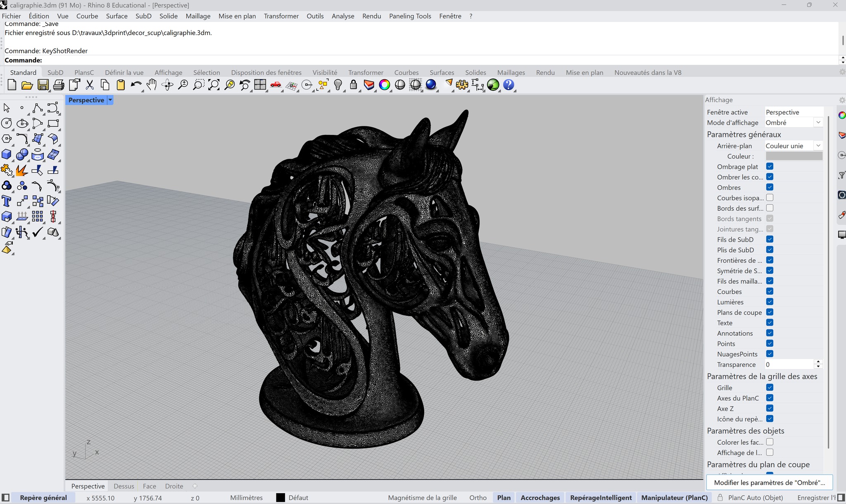The height and width of the screenshot is (504, 846).
Task: Switch to the SubD toolbar tab
Action: coord(55,72)
